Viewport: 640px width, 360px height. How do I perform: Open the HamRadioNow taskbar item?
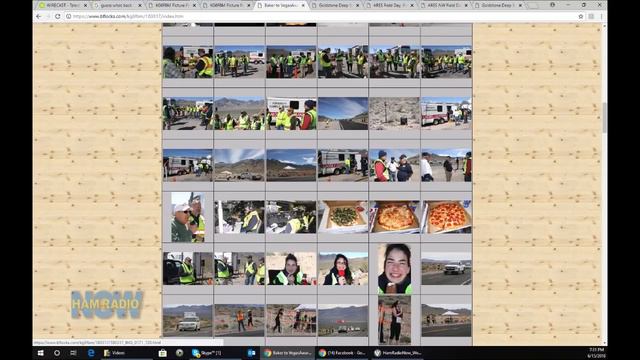tap(397, 353)
